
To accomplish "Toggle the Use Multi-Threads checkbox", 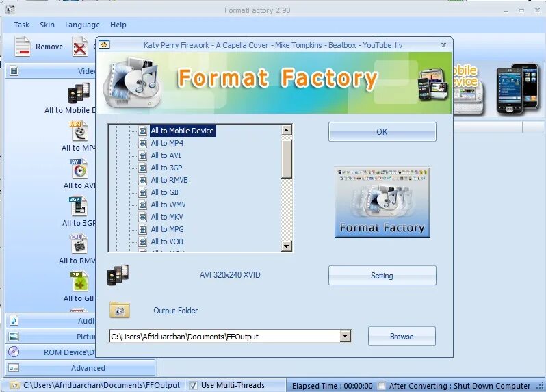I will 193,385.
